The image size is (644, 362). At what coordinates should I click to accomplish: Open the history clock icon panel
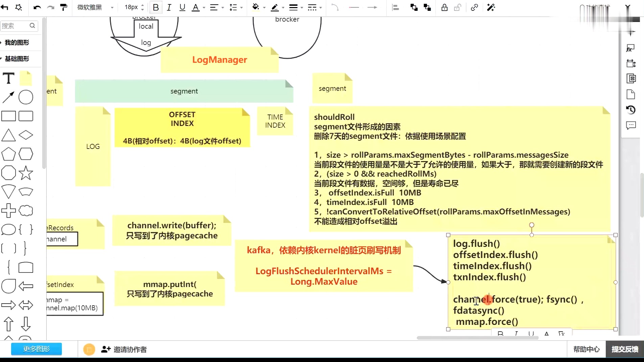[x=631, y=110]
